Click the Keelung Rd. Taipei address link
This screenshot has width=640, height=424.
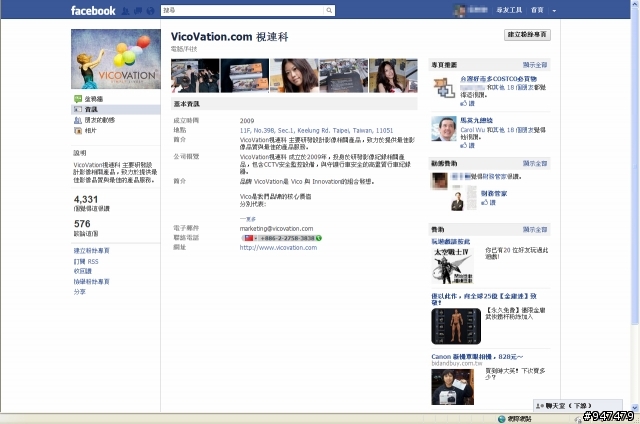pos(316,131)
